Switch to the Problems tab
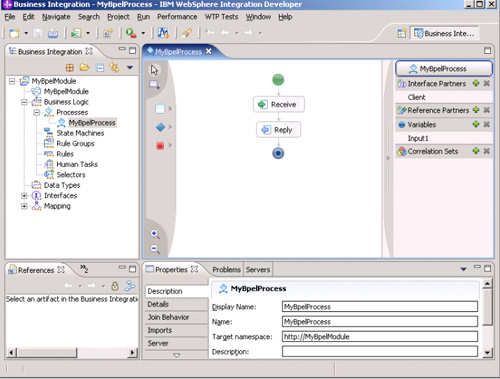Viewport: 500px width, 379px height. coord(226,269)
